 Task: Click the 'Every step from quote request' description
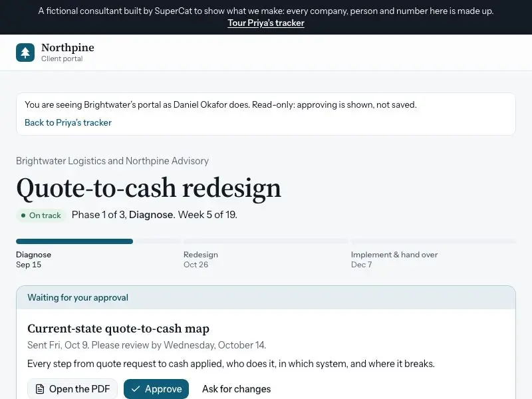[x=231, y=364]
